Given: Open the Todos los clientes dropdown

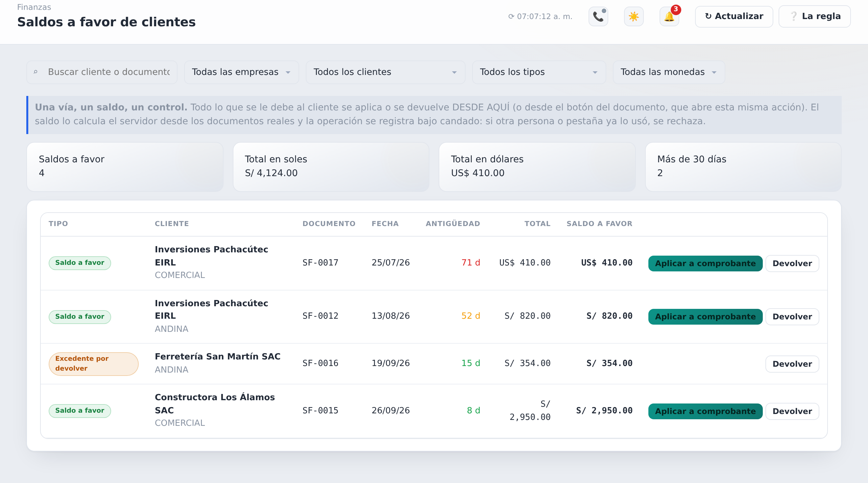Looking at the screenshot, I should click(385, 72).
